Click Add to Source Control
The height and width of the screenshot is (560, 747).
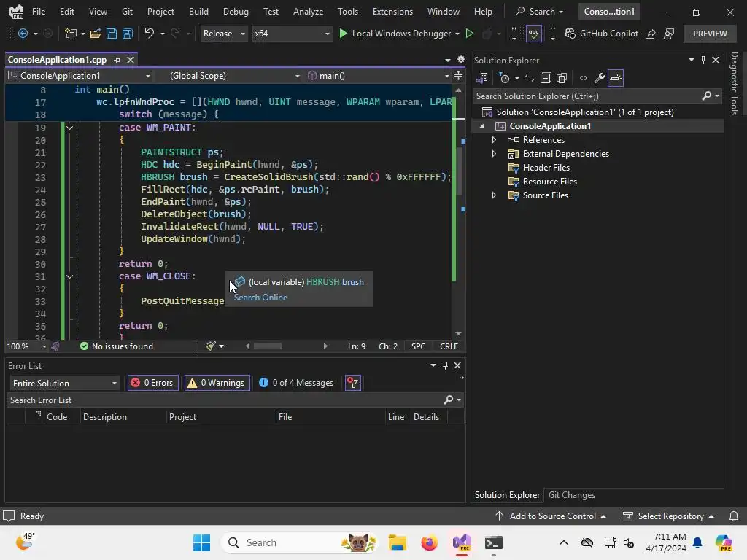(551, 516)
